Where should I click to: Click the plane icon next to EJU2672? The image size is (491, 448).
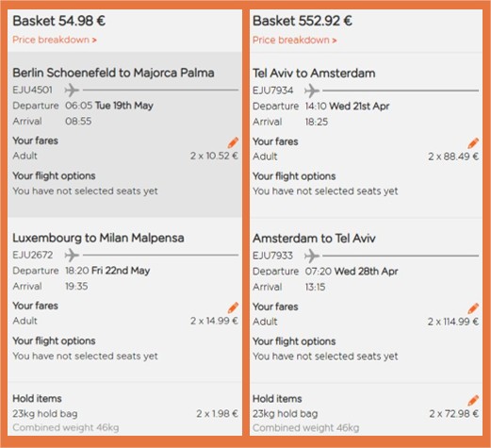(72, 255)
